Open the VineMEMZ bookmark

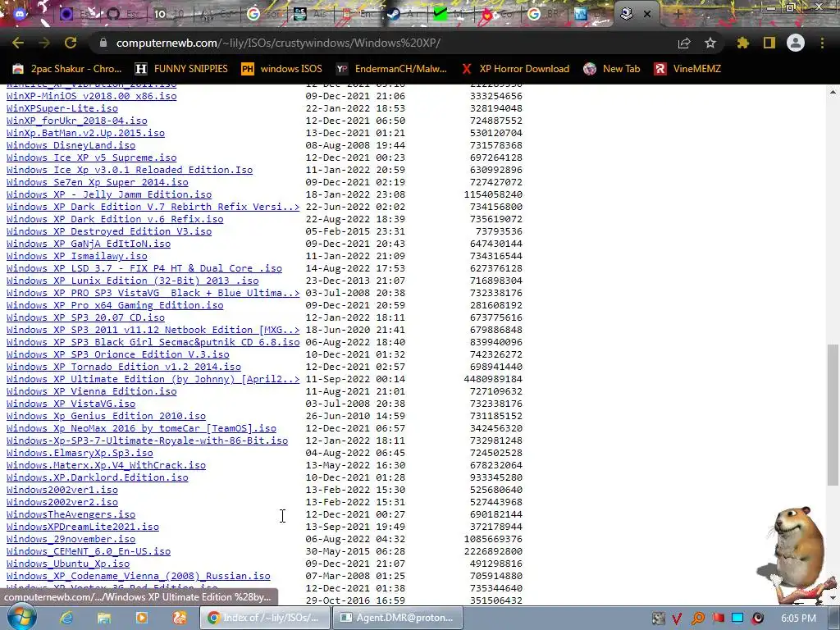tap(687, 69)
